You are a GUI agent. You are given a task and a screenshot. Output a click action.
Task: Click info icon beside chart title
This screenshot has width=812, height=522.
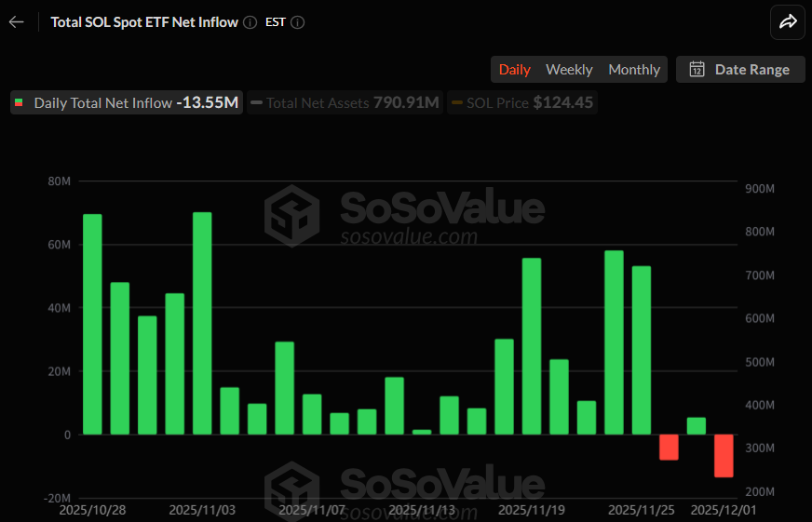tap(250, 22)
